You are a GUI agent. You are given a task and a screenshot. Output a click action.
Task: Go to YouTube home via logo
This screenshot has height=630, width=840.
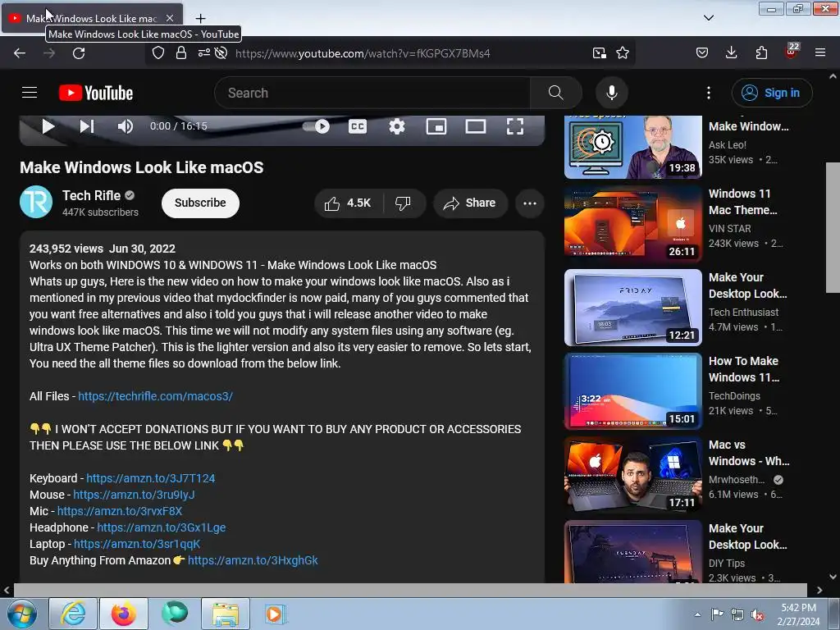click(96, 93)
